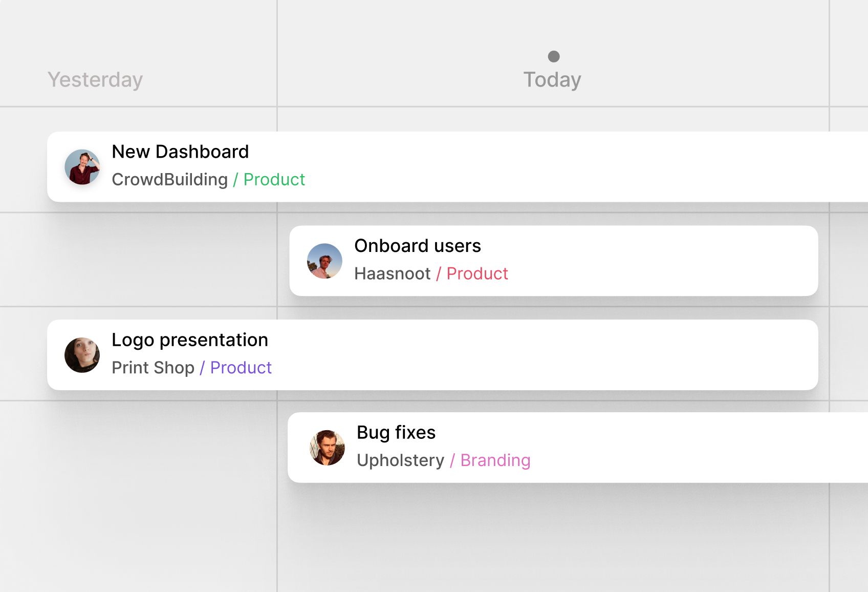Select the purple Product tag on Logo presentation
The height and width of the screenshot is (592, 868).
click(x=241, y=368)
